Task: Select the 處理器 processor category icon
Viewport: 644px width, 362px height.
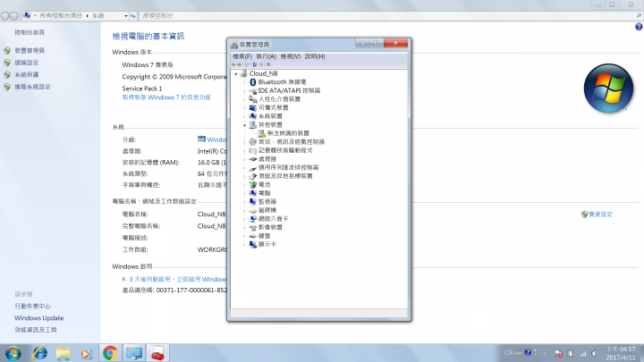Action: click(x=253, y=159)
